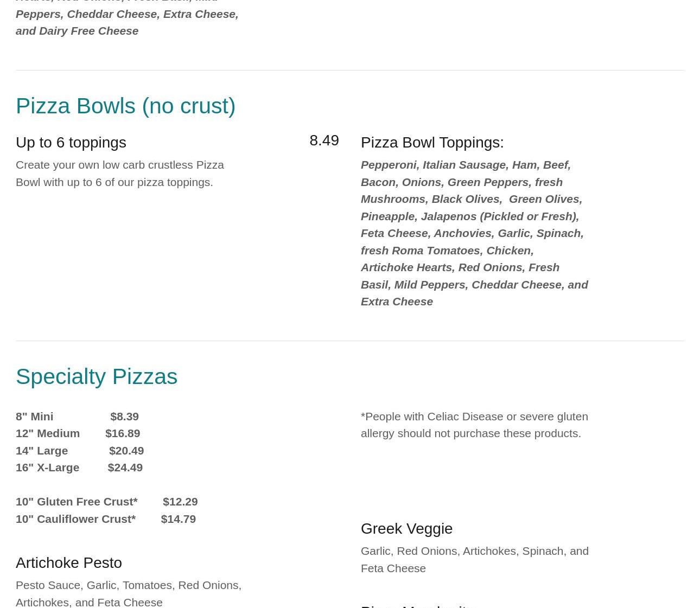Open the Greek Veggie pizza item
The image size is (700, 608).
coord(406,528)
